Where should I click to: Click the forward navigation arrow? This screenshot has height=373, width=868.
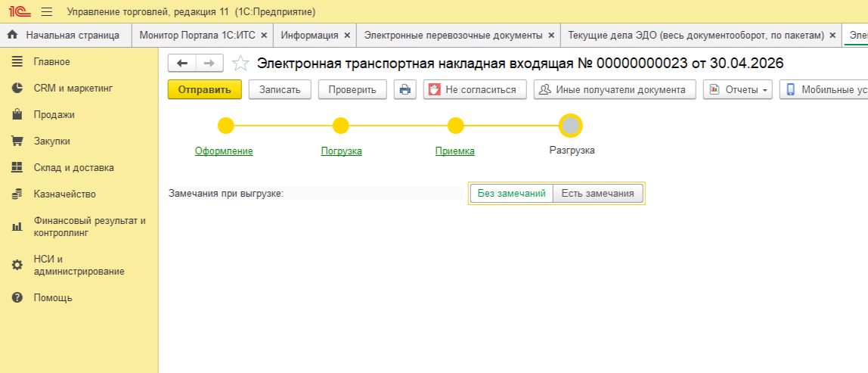[209, 63]
